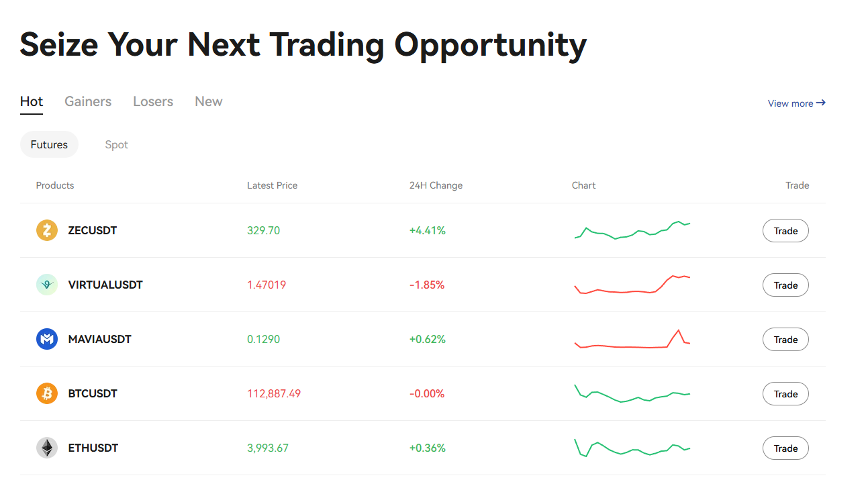Click the Trade button for BTCUSDT
868x488 pixels.
tap(785, 393)
